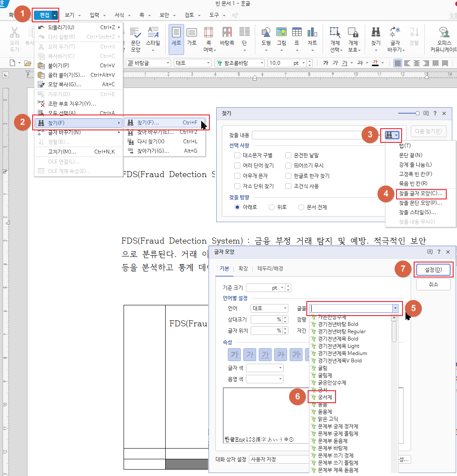This screenshot has height=476, width=457.
Task: Apply bold with the 가 bold icon
Action: tap(326, 63)
